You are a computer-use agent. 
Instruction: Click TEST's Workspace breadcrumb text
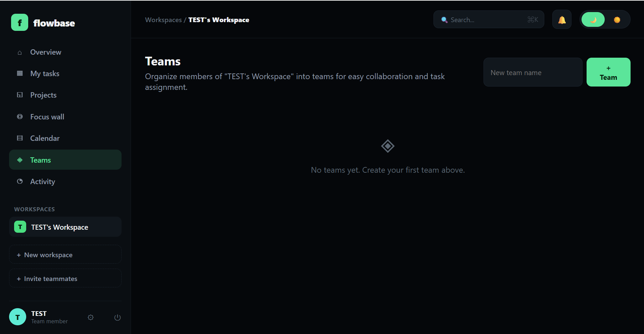219,20
